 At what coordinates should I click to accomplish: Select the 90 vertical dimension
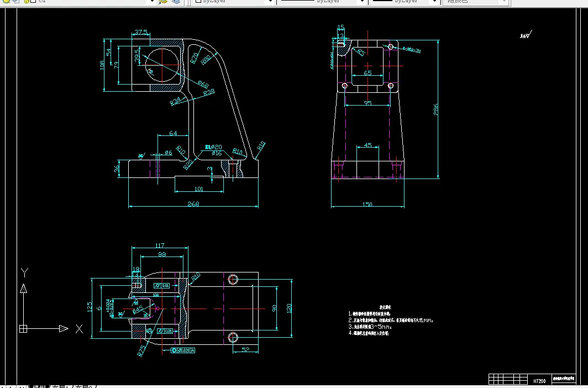point(274,308)
